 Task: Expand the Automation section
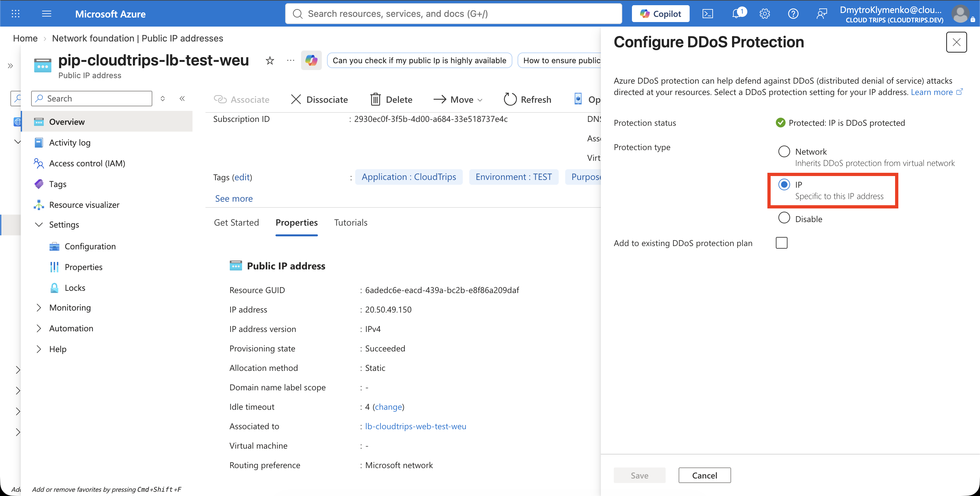pyautogui.click(x=39, y=328)
